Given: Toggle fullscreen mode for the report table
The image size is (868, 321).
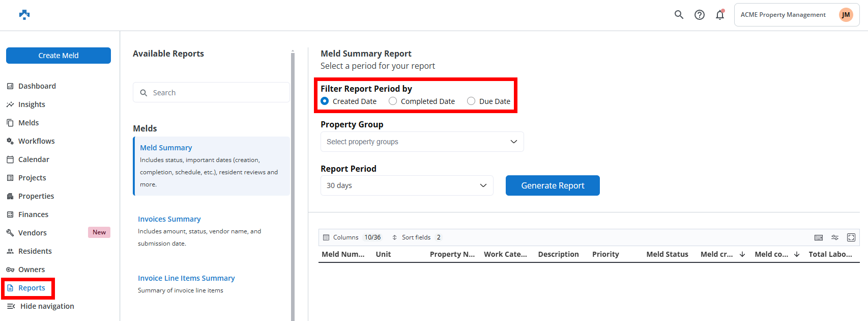Looking at the screenshot, I should click(851, 237).
